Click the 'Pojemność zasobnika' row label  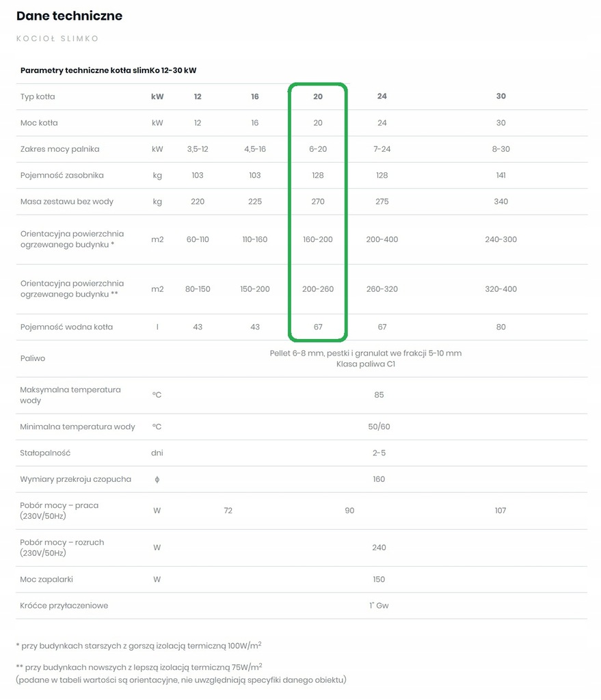(62, 176)
